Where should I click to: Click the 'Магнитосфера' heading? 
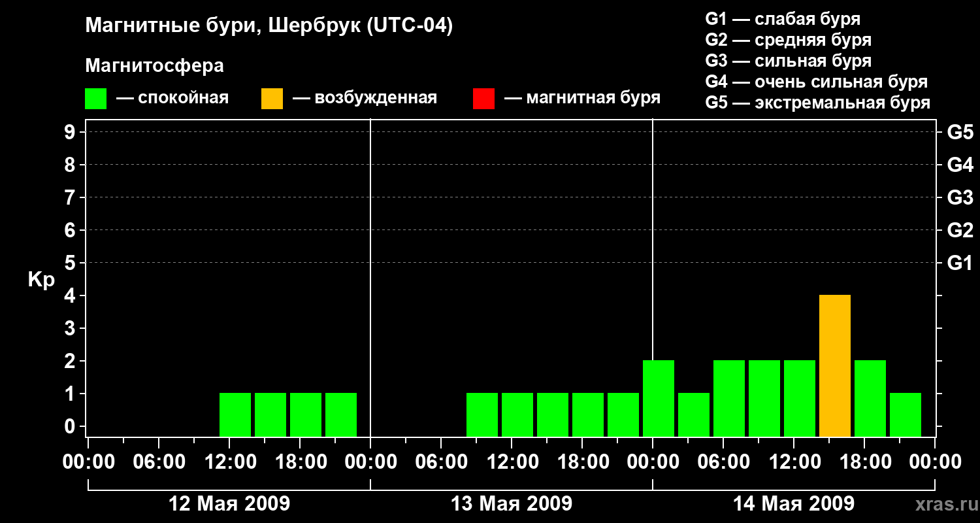pyautogui.click(x=154, y=66)
